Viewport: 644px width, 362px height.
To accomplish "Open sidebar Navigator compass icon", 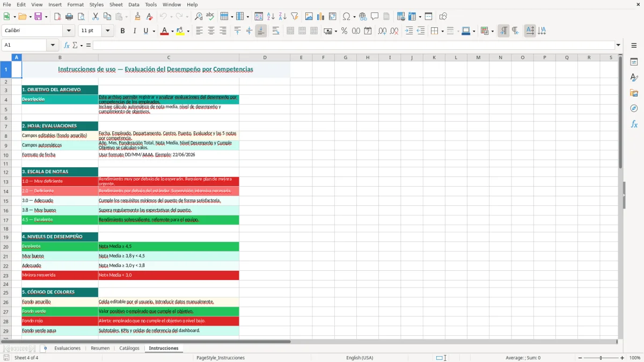I will pos(634,108).
